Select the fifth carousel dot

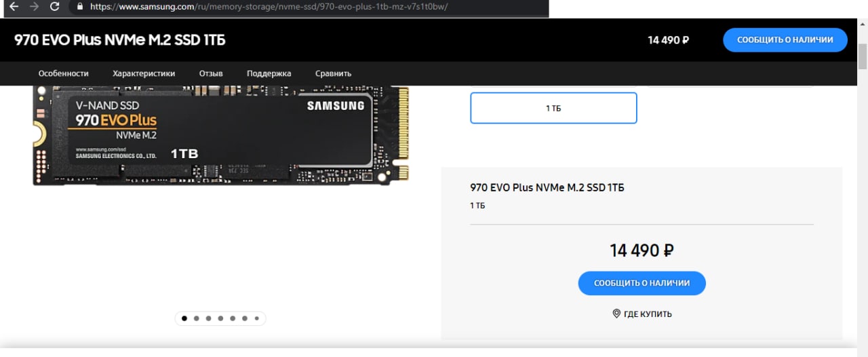coord(233,318)
